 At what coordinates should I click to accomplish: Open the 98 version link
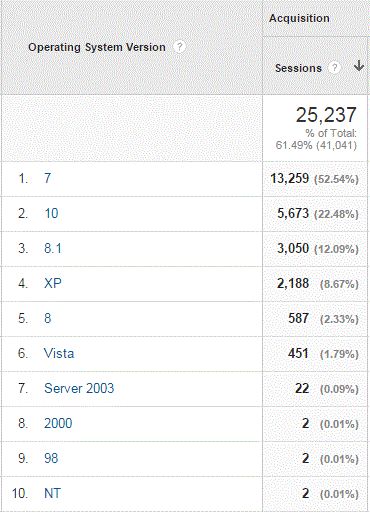pos(51,458)
